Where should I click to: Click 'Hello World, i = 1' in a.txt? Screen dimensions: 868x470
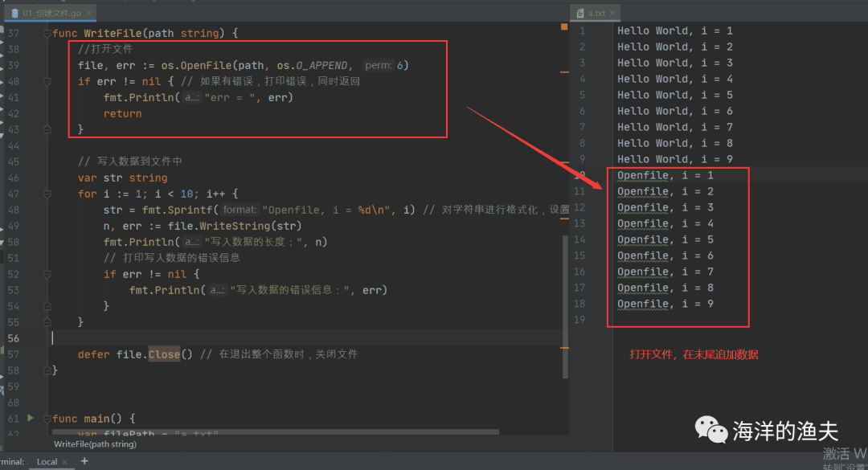tap(675, 31)
